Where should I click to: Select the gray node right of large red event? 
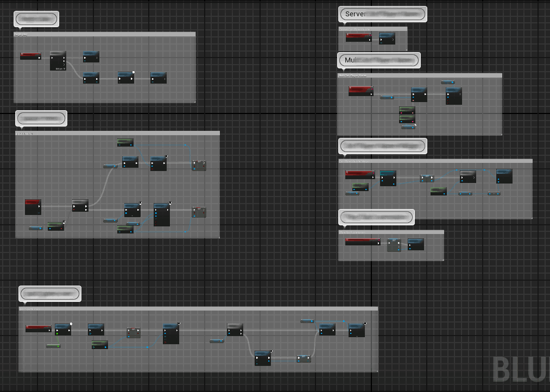pyautogui.click(x=80, y=206)
